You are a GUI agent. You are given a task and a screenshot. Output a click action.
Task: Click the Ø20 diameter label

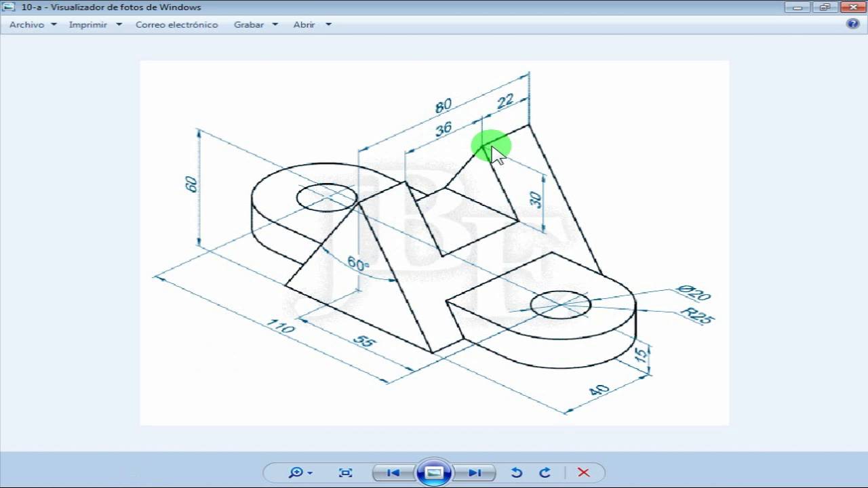[x=693, y=293]
